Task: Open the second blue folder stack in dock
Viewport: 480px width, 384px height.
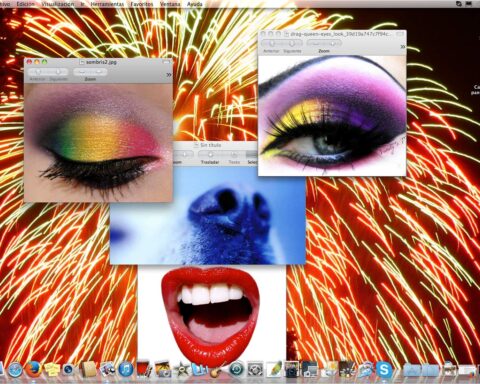Action: pyautogui.click(x=430, y=370)
